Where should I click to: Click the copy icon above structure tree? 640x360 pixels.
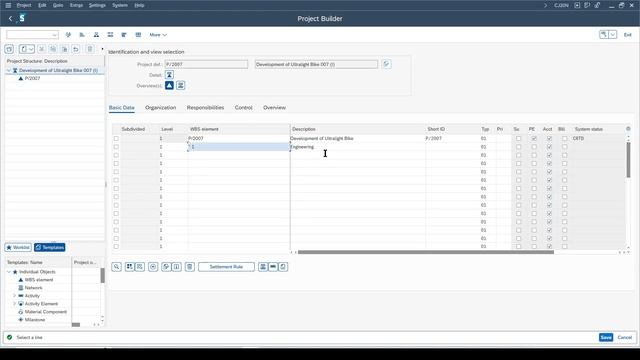[x=53, y=49]
